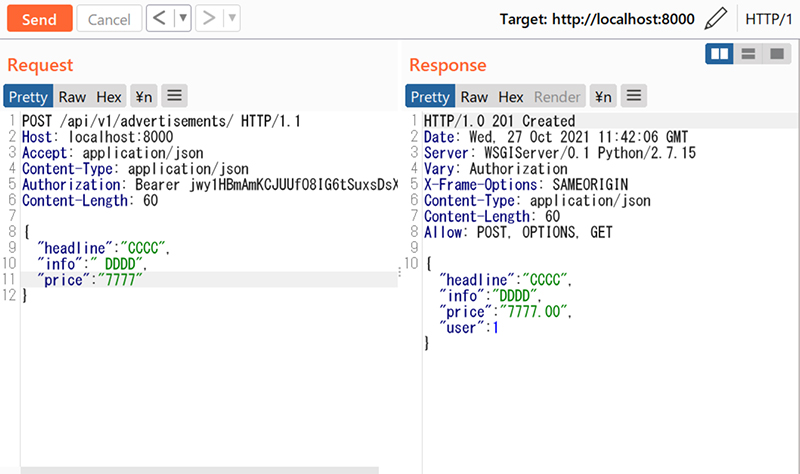This screenshot has height=474, width=800.
Task: Switch to the top-bottom split layout icon
Action: point(747,53)
